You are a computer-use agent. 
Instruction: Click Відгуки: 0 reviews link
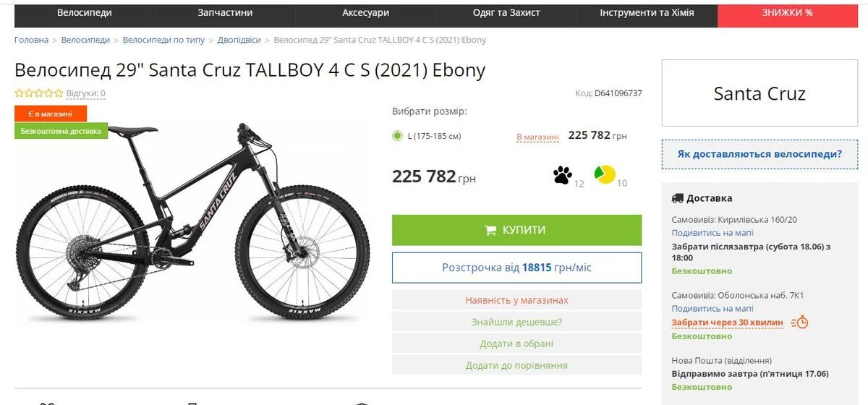pyautogui.click(x=86, y=93)
